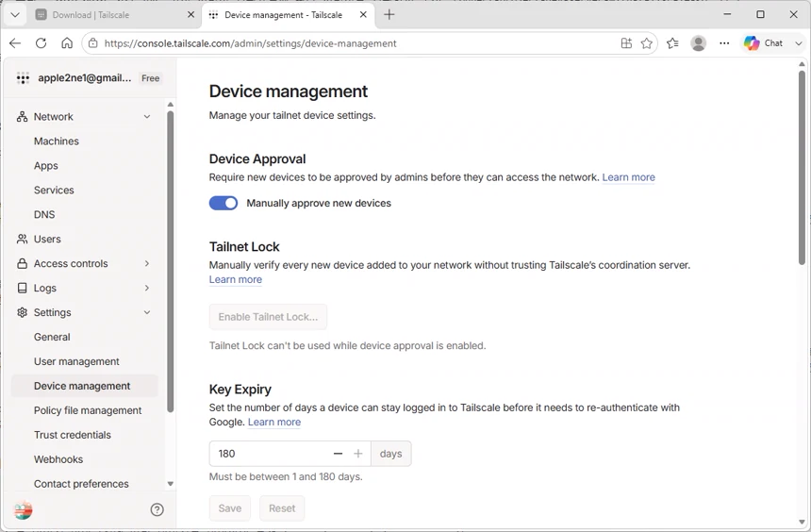Open the favorites list icon
Viewport: 811px width, 532px height.
(672, 43)
